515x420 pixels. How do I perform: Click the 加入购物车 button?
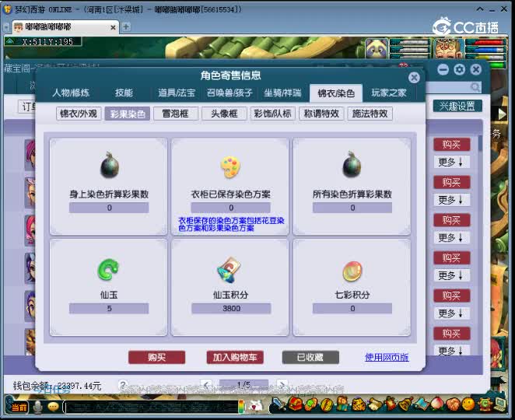tap(235, 357)
